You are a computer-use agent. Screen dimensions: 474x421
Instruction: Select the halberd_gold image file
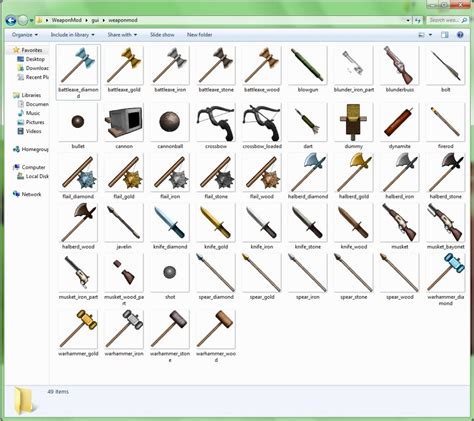coord(353,176)
